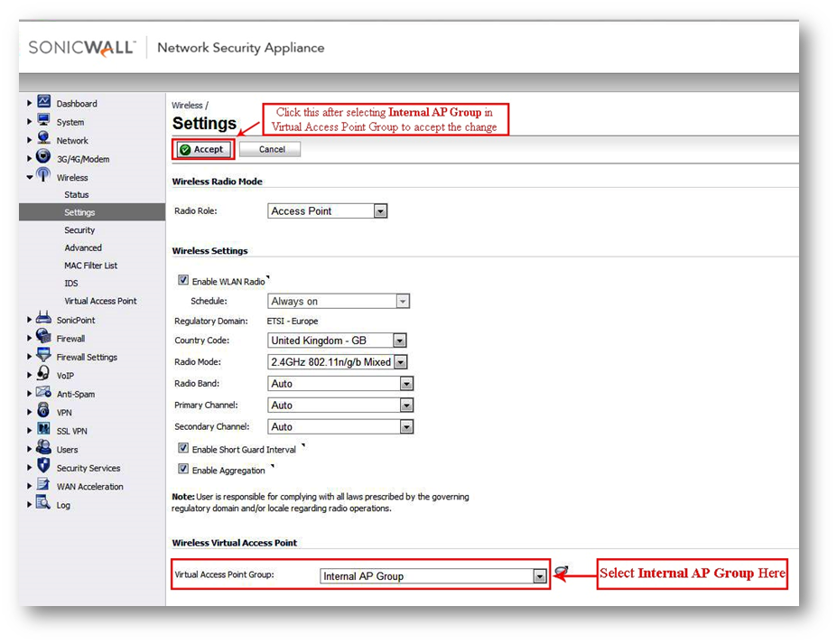
Task: Open the Firewall Settings menu label
Action: click(87, 358)
